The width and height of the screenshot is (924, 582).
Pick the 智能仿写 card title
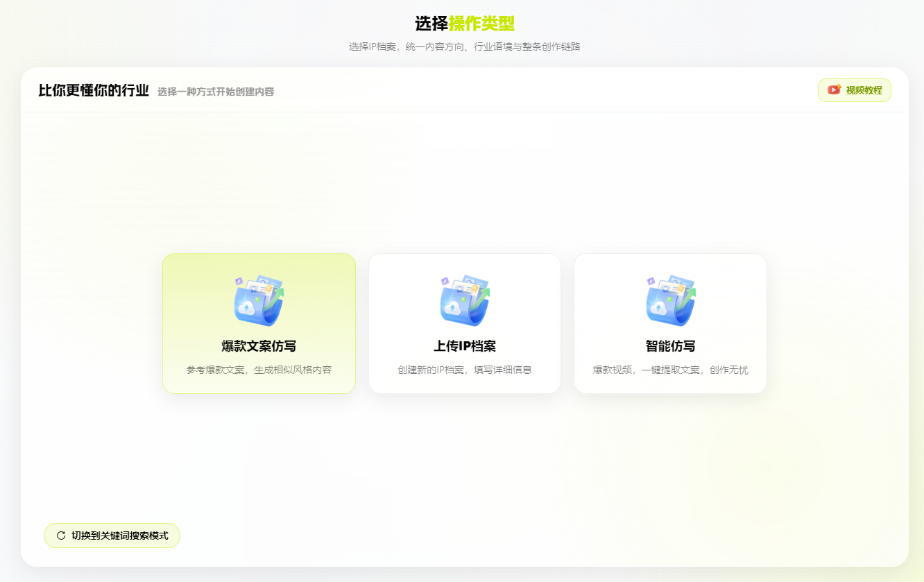coord(670,346)
